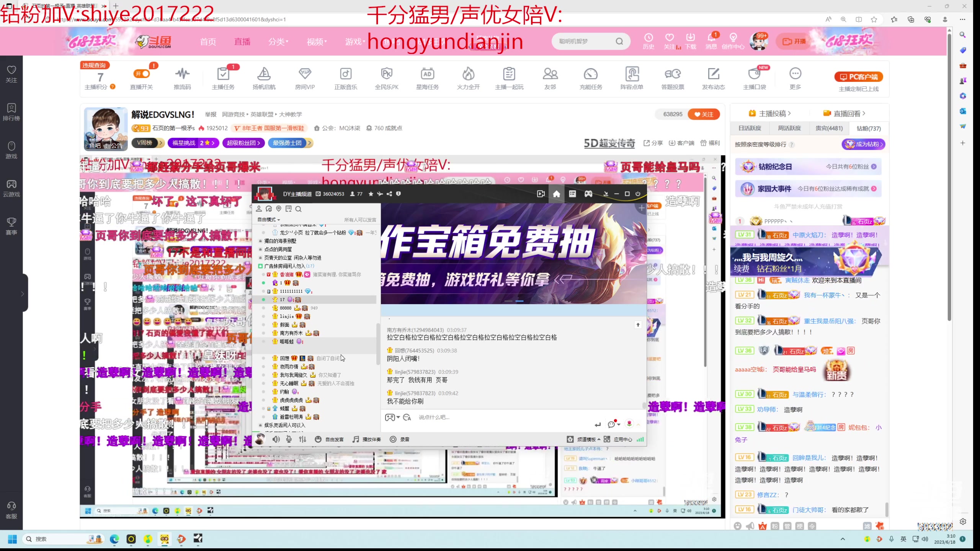Image resolution: width=980 pixels, height=551 pixels.
Task: Open 主播任务 streamer tasks icon
Action: (223, 78)
